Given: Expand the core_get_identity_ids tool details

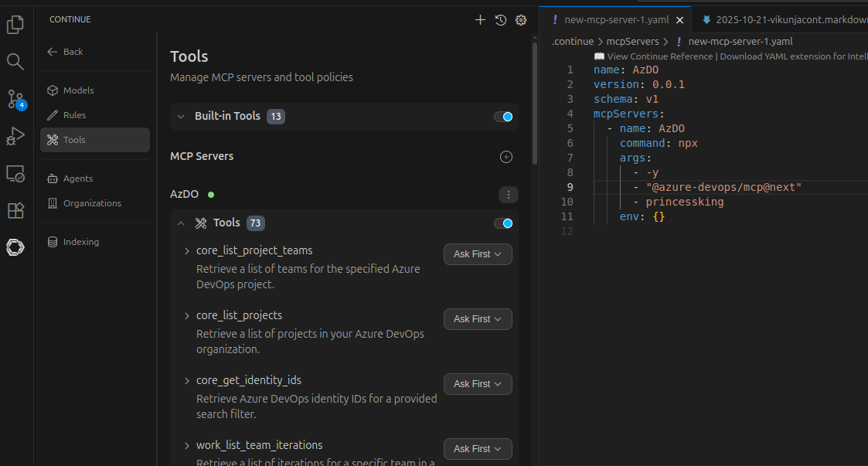Looking at the screenshot, I should pyautogui.click(x=187, y=381).
